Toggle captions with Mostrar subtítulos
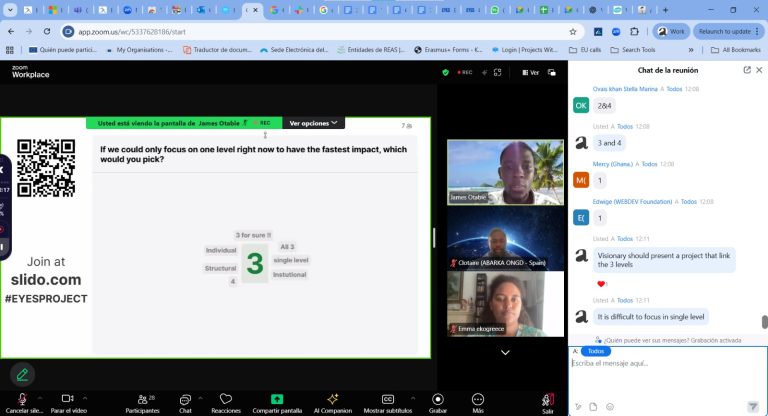Screen dimensions: 768x416 (387, 399)
